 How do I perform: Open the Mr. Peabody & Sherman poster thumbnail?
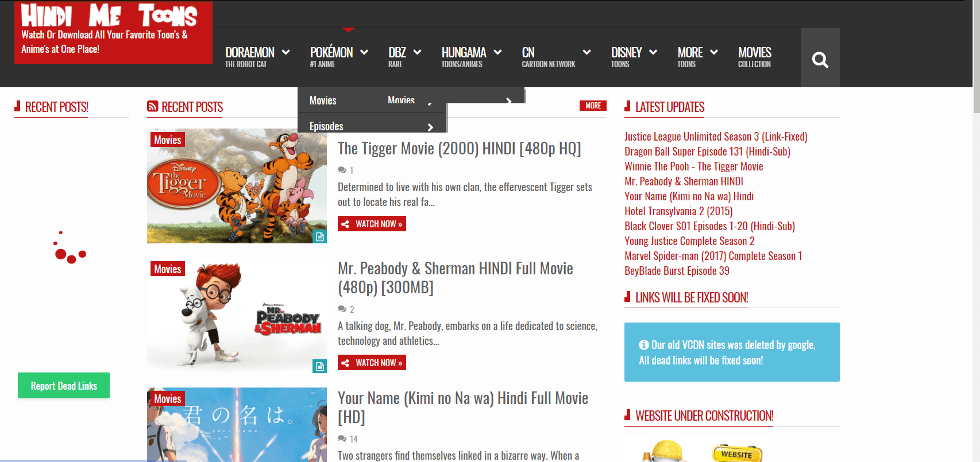pos(237,315)
